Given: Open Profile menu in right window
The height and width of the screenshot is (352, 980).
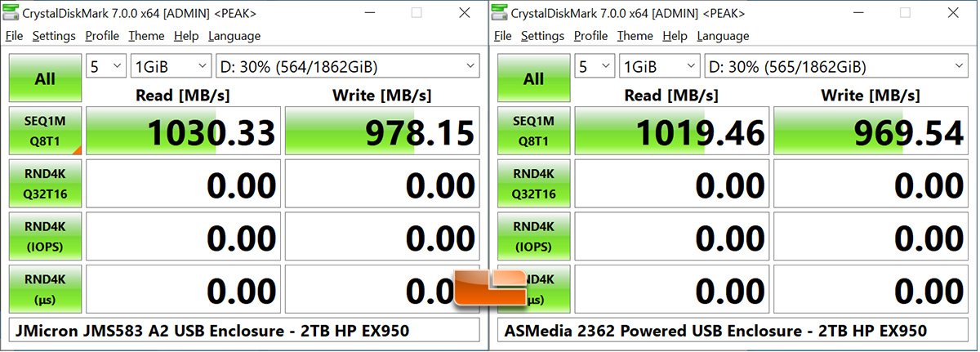Looking at the screenshot, I should click(590, 36).
